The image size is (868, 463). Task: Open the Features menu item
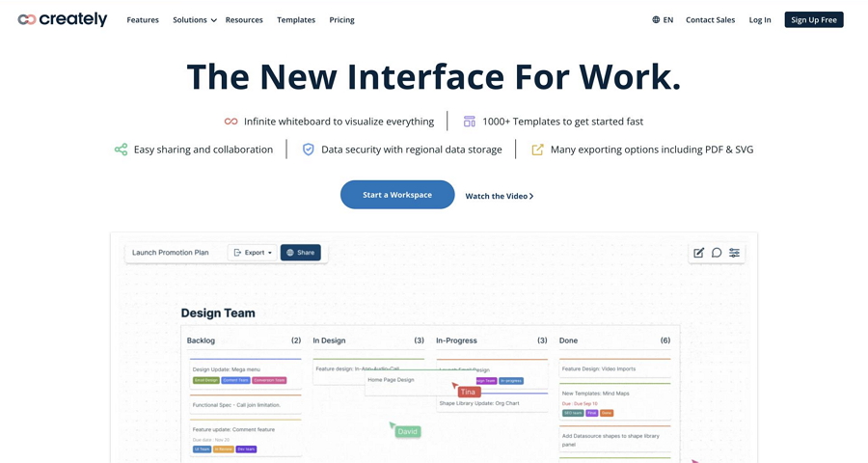click(x=143, y=19)
